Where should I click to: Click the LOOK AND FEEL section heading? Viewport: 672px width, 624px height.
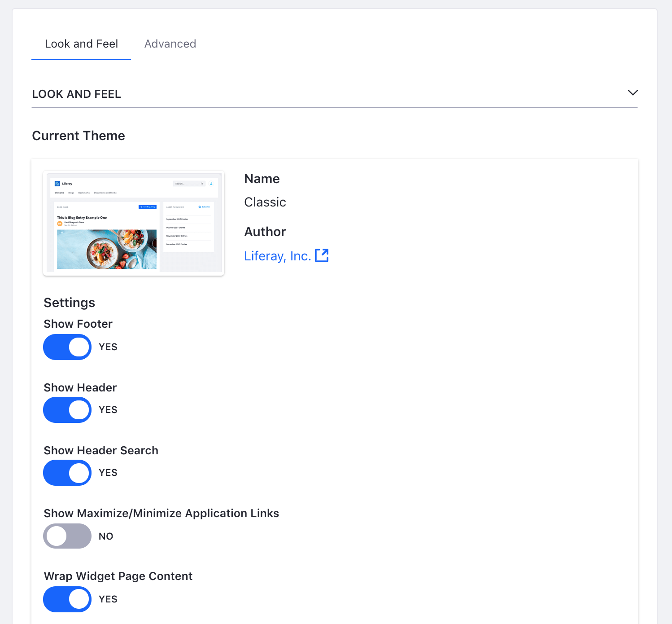(x=77, y=94)
